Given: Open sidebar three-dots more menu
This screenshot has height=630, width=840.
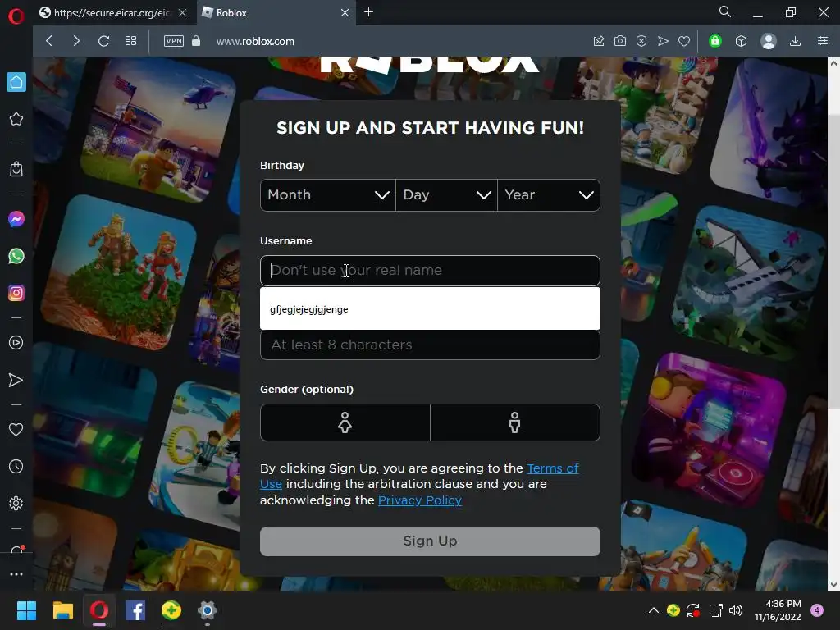Looking at the screenshot, I should [x=16, y=574].
